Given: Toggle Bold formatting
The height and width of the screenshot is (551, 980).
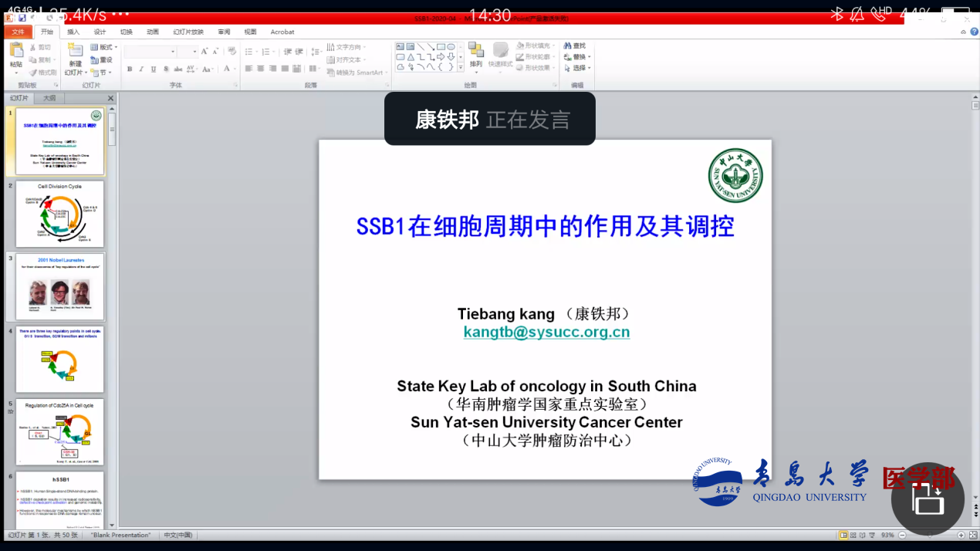Looking at the screenshot, I should [x=130, y=69].
